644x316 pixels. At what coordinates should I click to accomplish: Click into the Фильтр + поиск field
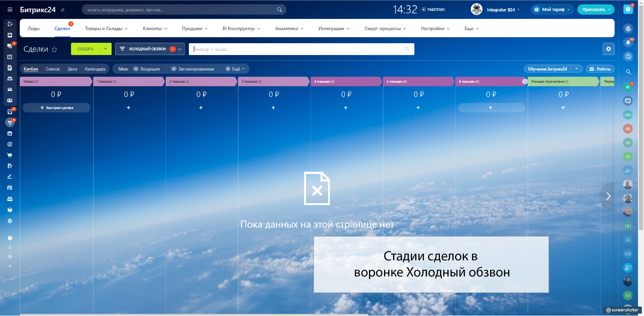click(x=297, y=49)
